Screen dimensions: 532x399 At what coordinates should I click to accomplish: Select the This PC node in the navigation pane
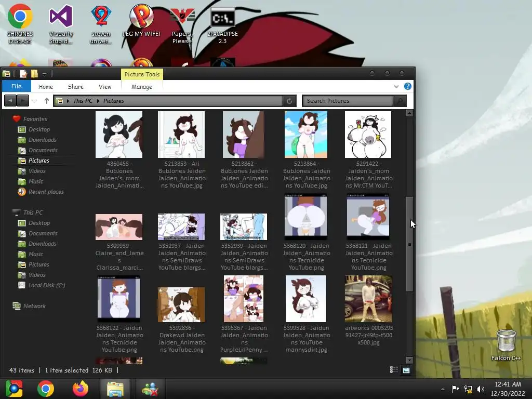click(x=33, y=212)
